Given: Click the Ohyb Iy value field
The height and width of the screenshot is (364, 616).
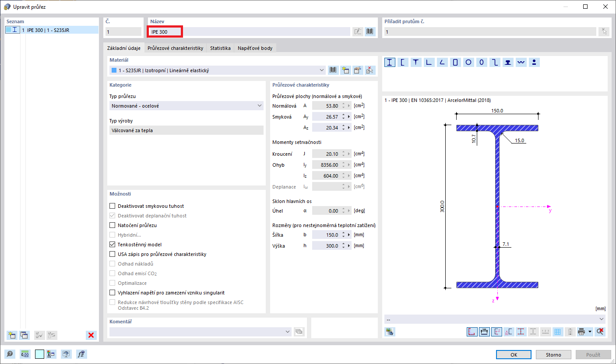Looking at the screenshot, I should click(326, 165).
